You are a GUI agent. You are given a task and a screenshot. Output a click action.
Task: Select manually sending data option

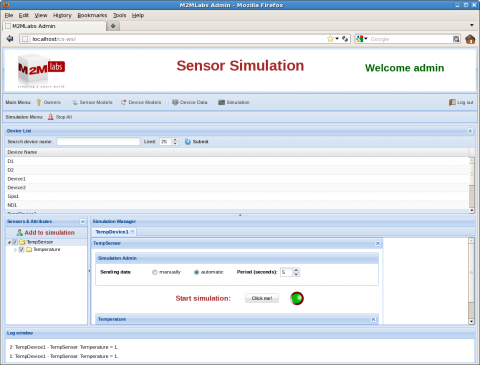tap(155, 272)
